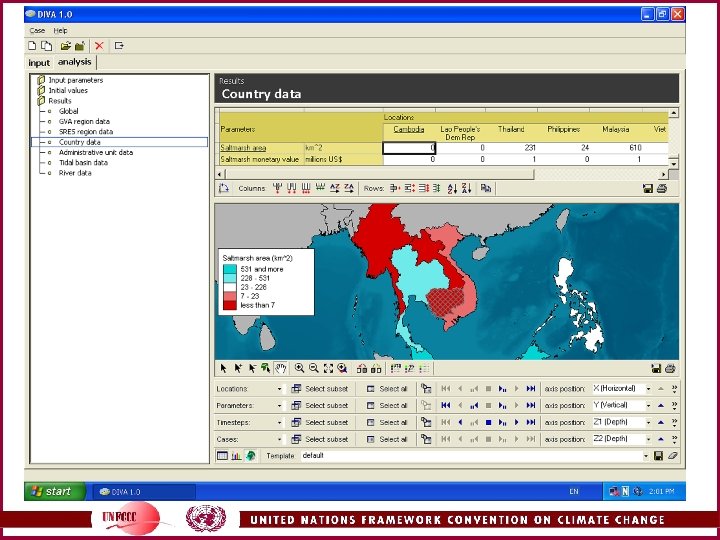Viewport: 720px width, 540px height.
Task: Sort columns descending with the Z-A arrow icon
Action: pyautogui.click(x=349, y=188)
